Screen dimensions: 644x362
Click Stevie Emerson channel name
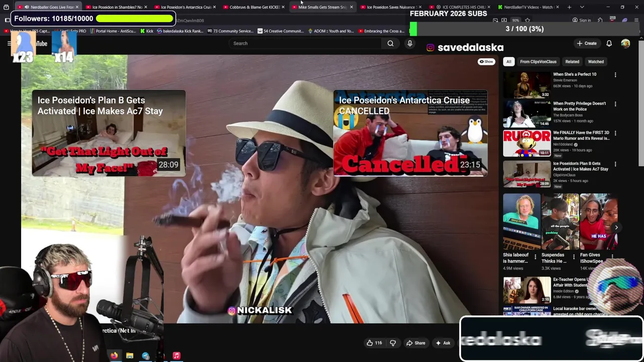(x=565, y=80)
